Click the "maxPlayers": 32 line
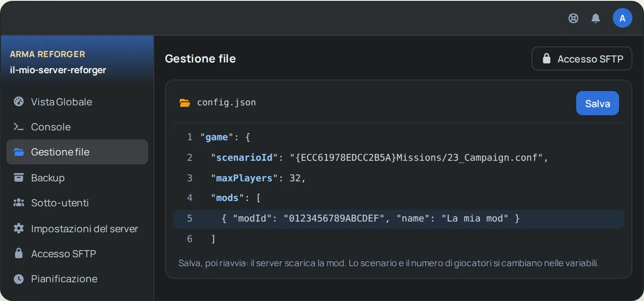 click(x=399, y=178)
